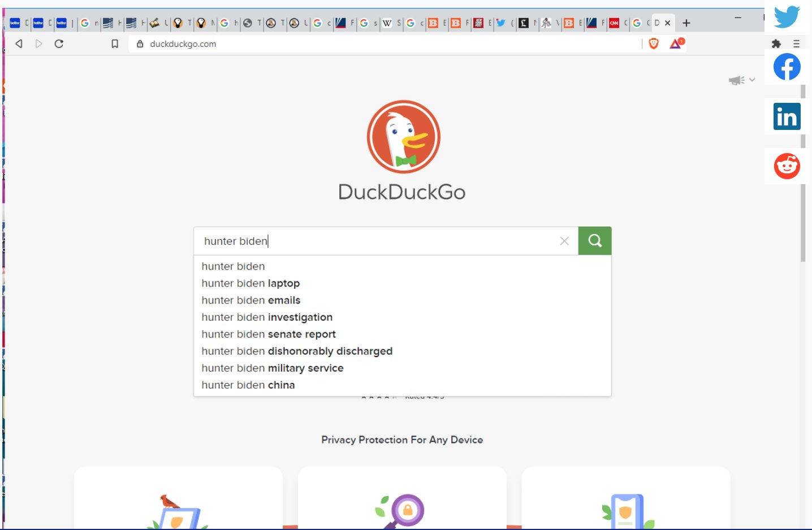
Task: Reload the DuckDuckGo page
Action: pyautogui.click(x=59, y=44)
